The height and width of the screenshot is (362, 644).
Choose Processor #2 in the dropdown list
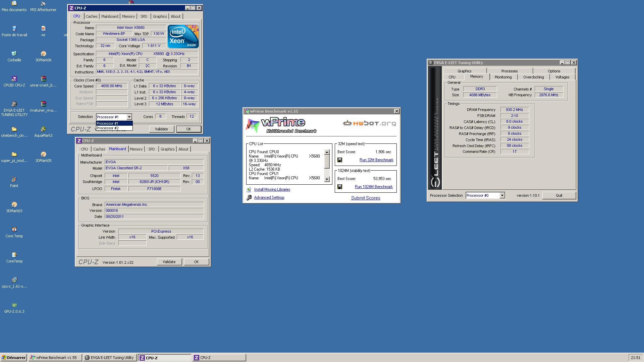pyautogui.click(x=114, y=128)
